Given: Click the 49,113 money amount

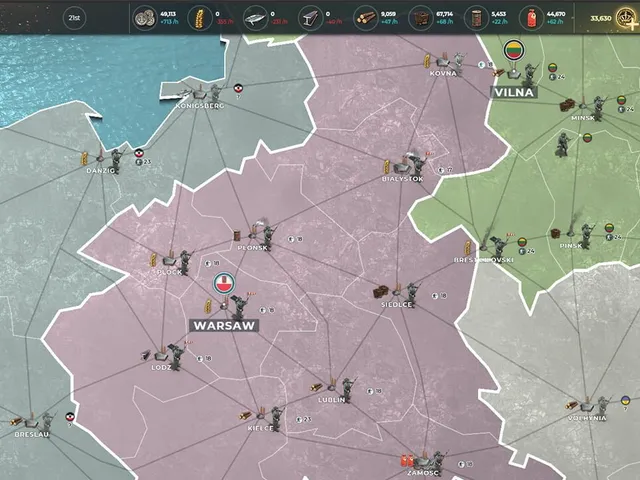Looking at the screenshot, I should pos(168,14).
